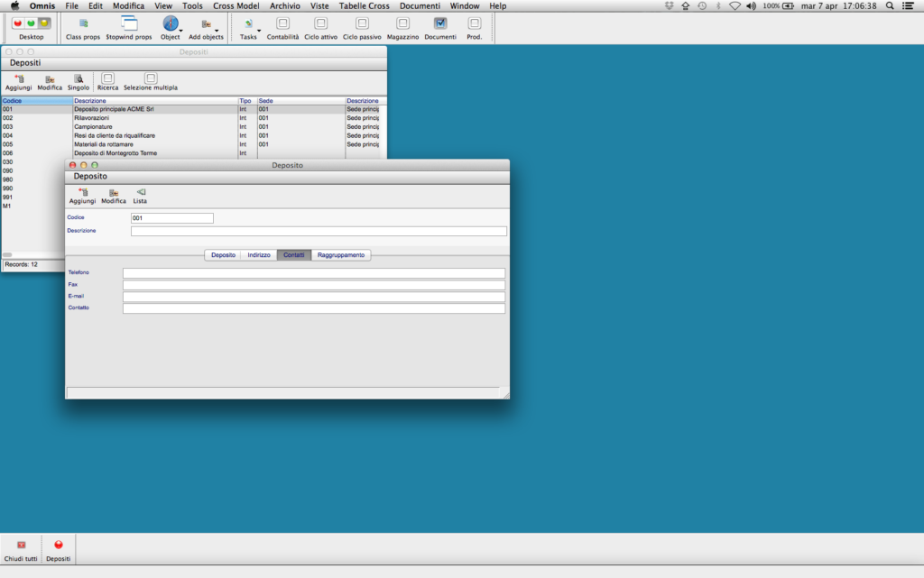Switch to the Indirizzo tab

point(259,255)
